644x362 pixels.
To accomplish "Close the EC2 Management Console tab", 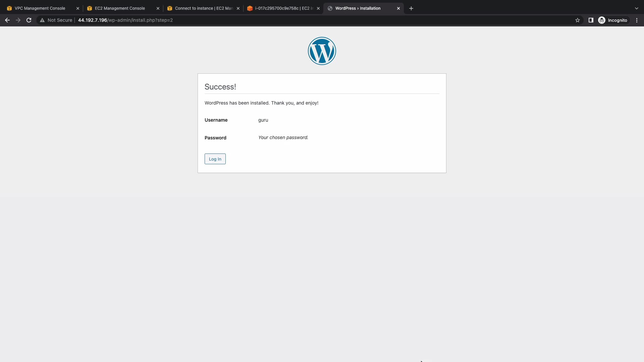I will [x=158, y=8].
